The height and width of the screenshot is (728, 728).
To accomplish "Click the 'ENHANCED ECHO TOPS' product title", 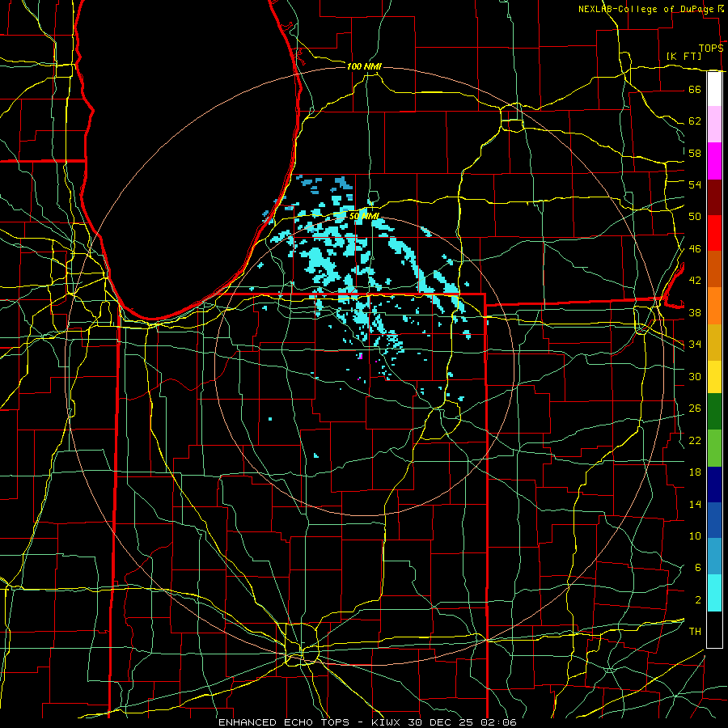I will (x=284, y=722).
